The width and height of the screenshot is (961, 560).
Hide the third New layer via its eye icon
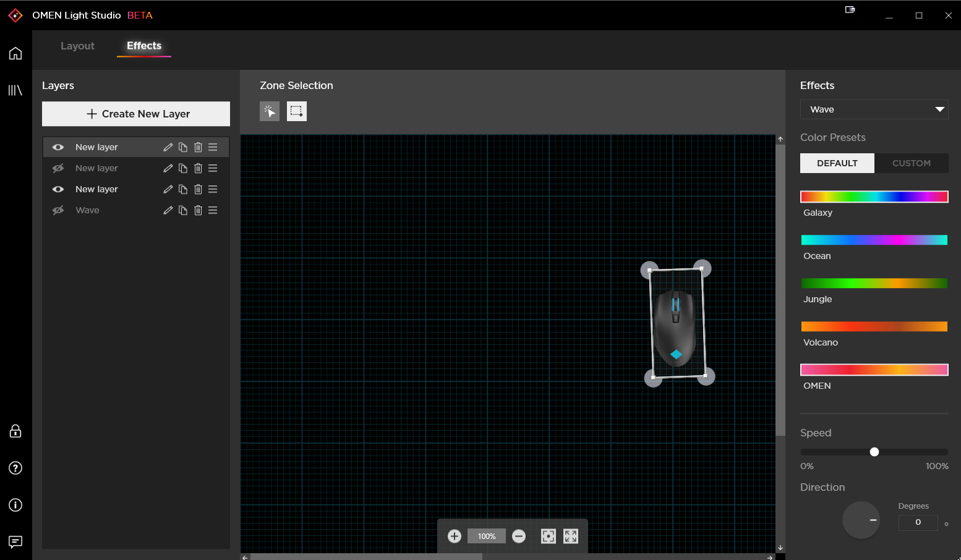pos(58,189)
